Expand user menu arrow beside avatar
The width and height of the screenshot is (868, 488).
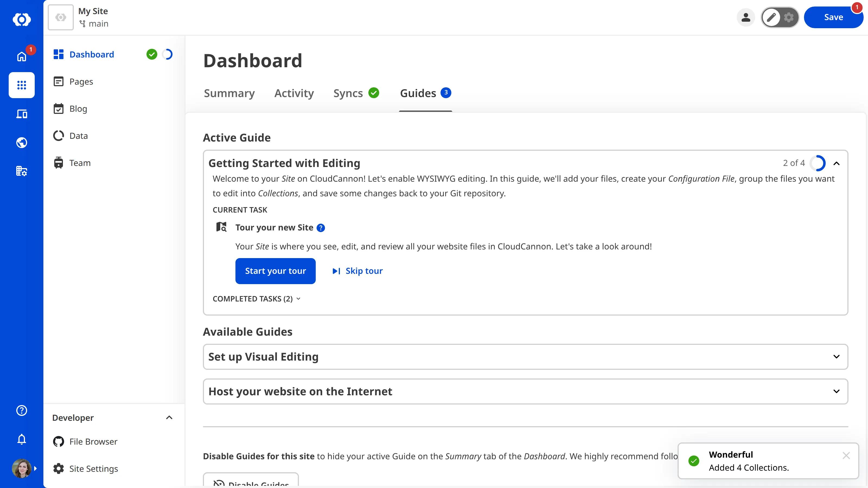coord(35,468)
